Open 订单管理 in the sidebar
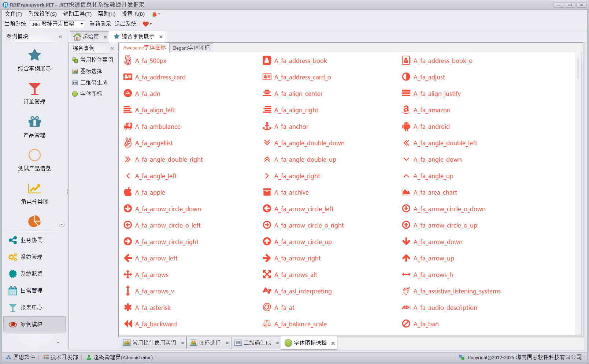 pos(34,93)
